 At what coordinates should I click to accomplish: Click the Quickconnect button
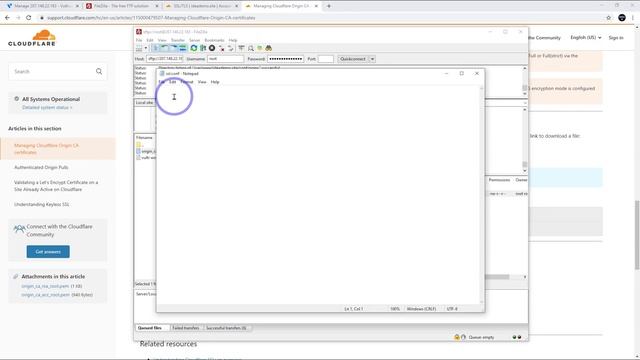click(353, 59)
